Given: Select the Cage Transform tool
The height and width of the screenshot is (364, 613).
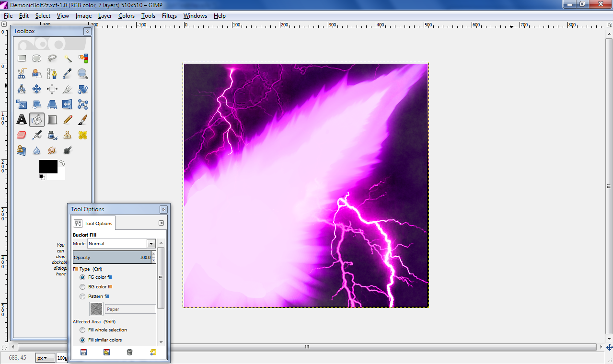Looking at the screenshot, I should [x=83, y=104].
